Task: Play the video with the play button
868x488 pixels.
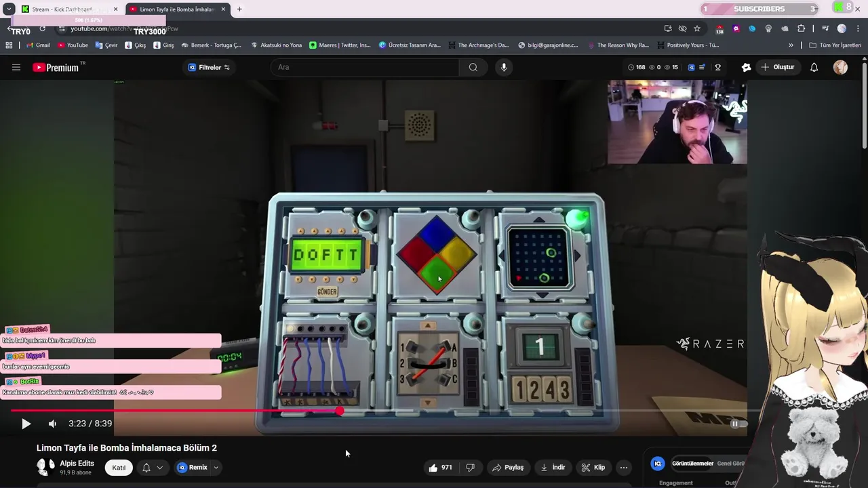Action: (x=26, y=424)
